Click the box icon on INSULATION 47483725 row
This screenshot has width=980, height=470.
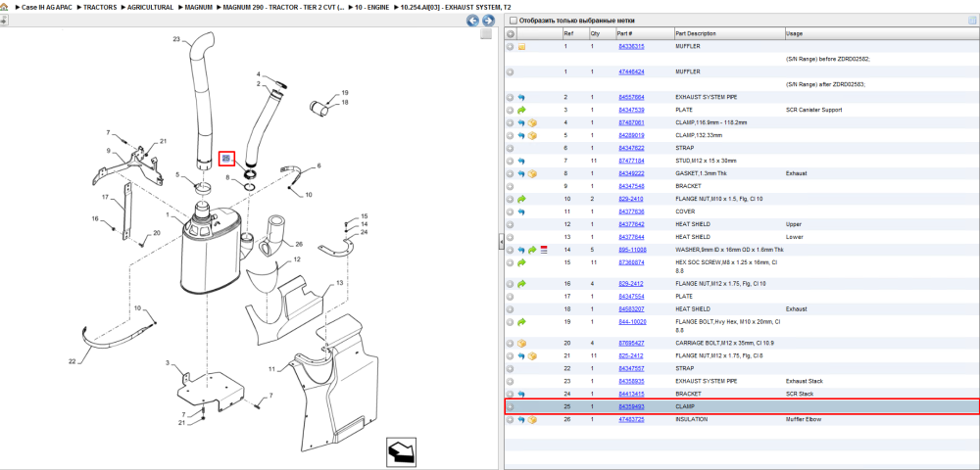(532, 419)
